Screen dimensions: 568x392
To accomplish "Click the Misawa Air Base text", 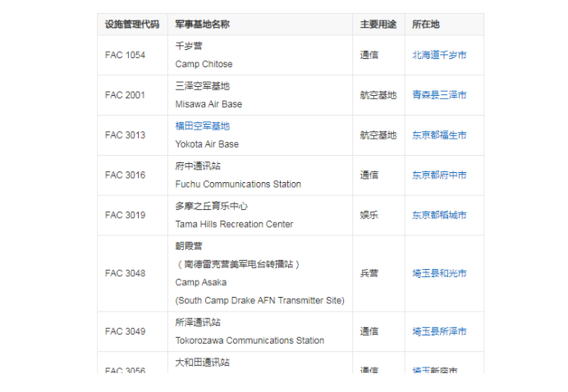I will coord(208,104).
